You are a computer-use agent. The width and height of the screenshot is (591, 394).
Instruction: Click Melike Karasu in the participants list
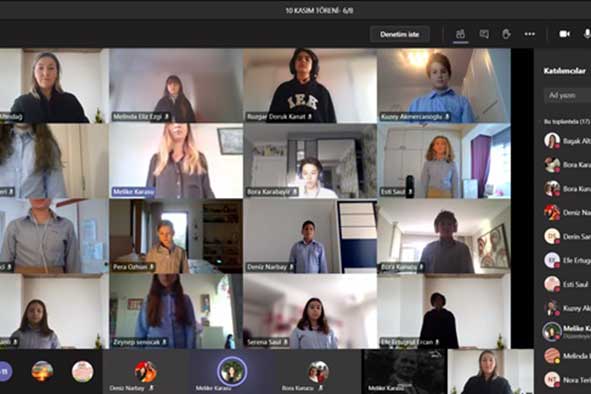pos(567,331)
